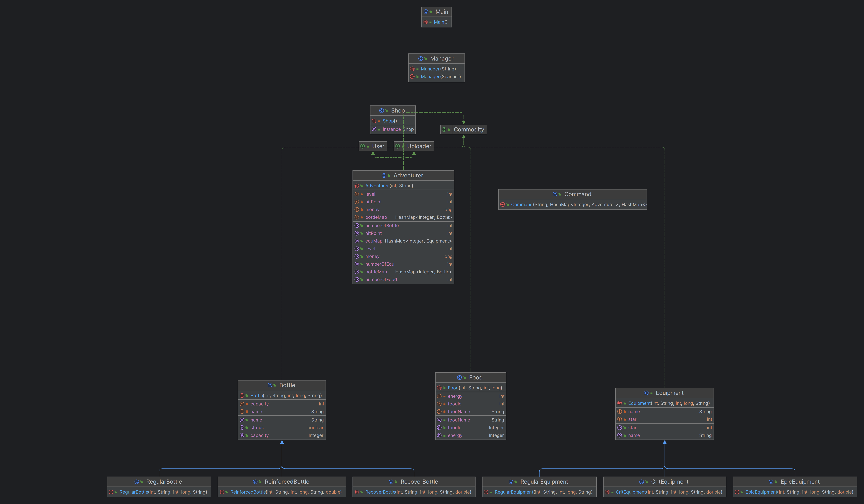This screenshot has height=504, width=864.
Task: Click the interface icon beside Commodity
Action: [x=444, y=130]
